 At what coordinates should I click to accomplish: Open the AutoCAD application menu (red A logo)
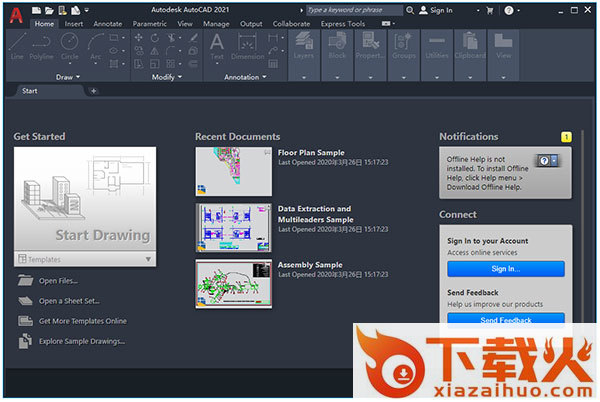pos(16,15)
